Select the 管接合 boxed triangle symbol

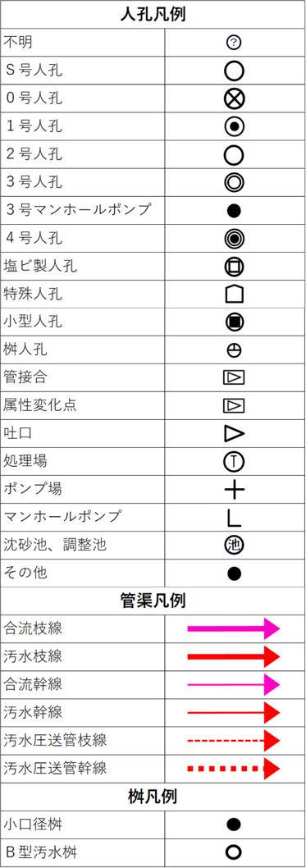[x=235, y=377]
